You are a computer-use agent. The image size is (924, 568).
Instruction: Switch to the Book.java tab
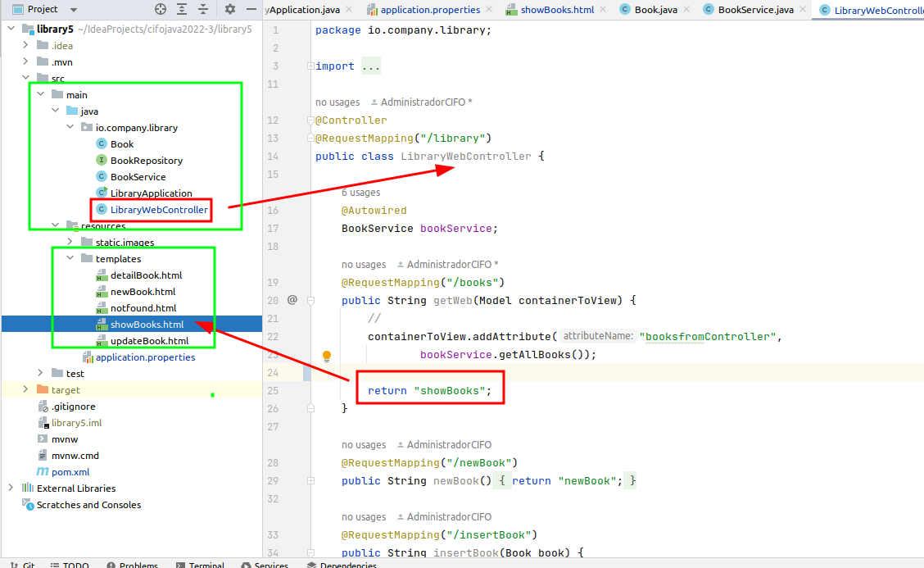pos(655,10)
